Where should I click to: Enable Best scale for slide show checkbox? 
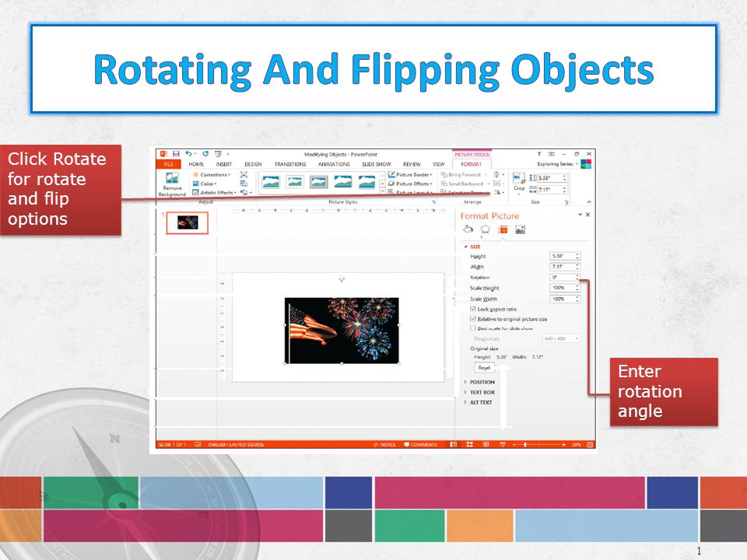click(472, 328)
